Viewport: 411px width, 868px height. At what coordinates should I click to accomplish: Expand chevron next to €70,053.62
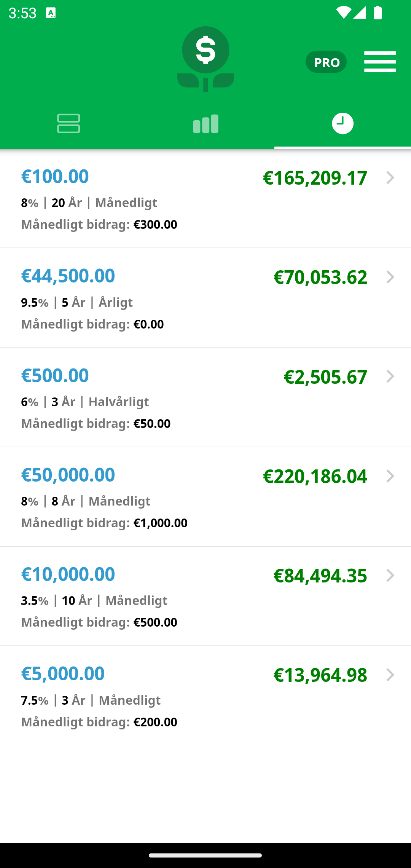390,277
